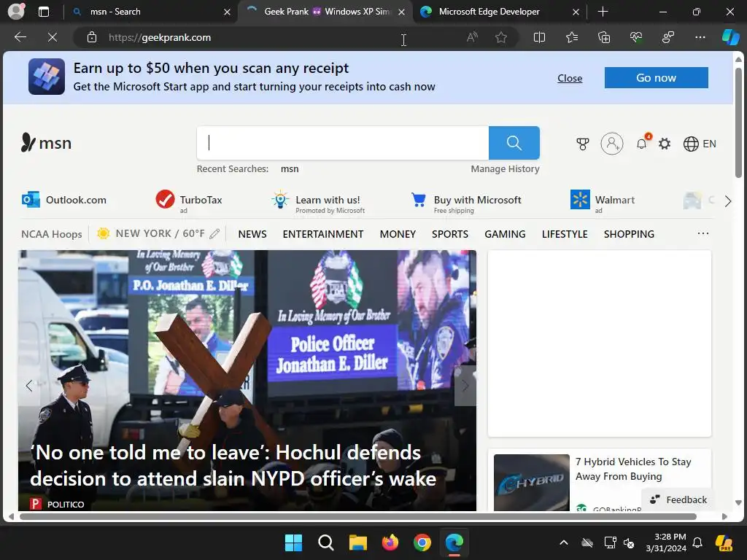Click the Go now button
This screenshot has width=747, height=560.
pyautogui.click(x=656, y=77)
